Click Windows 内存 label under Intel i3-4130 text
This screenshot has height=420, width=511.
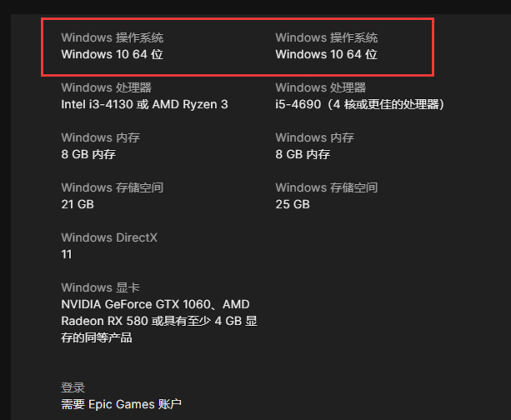[100, 137]
